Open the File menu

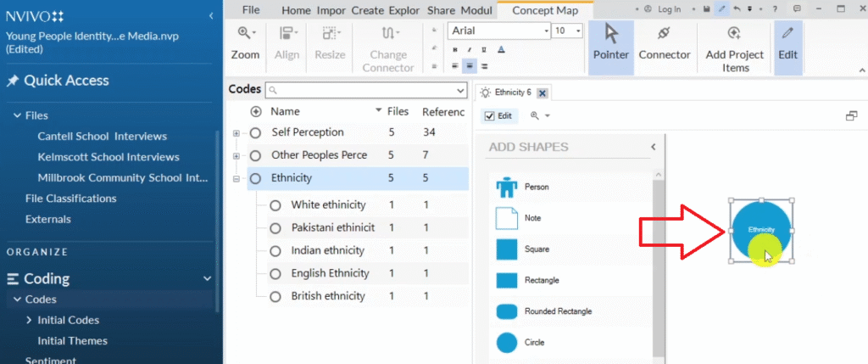coord(251,10)
